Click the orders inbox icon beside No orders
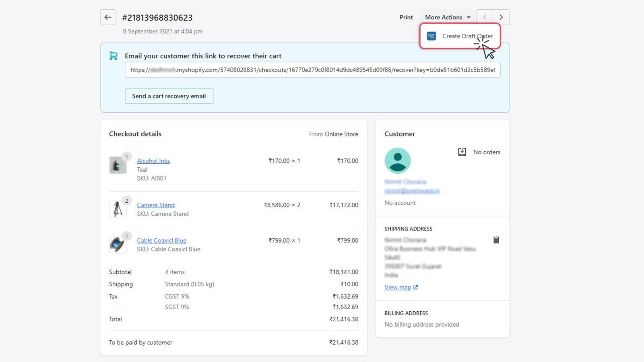The image size is (644, 362). [x=462, y=152]
